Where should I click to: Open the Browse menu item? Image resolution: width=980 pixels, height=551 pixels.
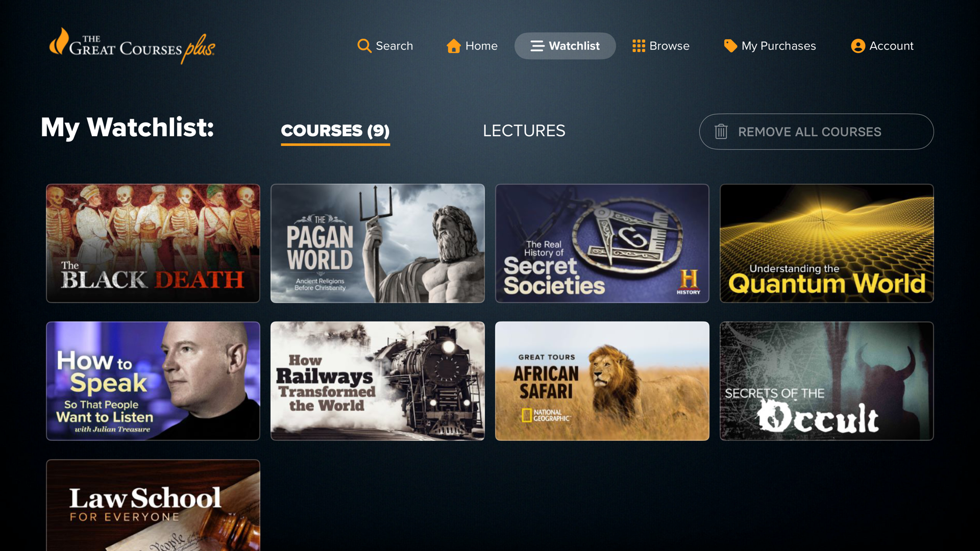[x=661, y=46]
